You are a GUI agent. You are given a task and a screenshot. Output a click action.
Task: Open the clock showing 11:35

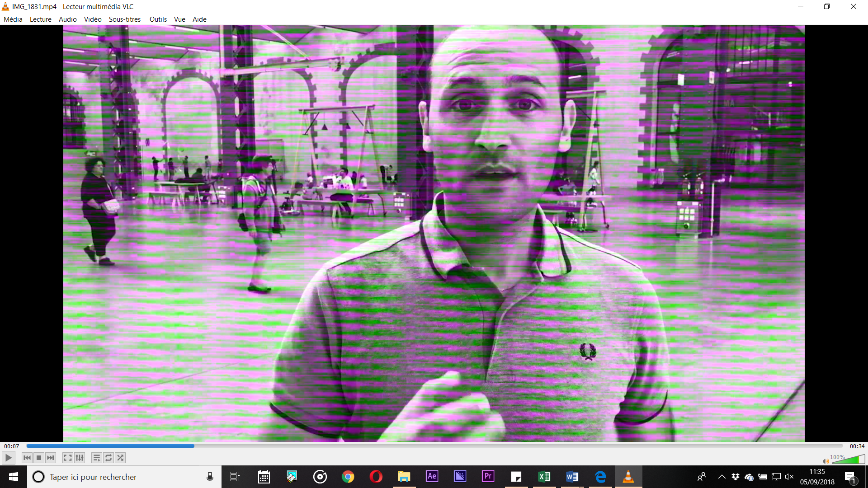click(x=817, y=477)
